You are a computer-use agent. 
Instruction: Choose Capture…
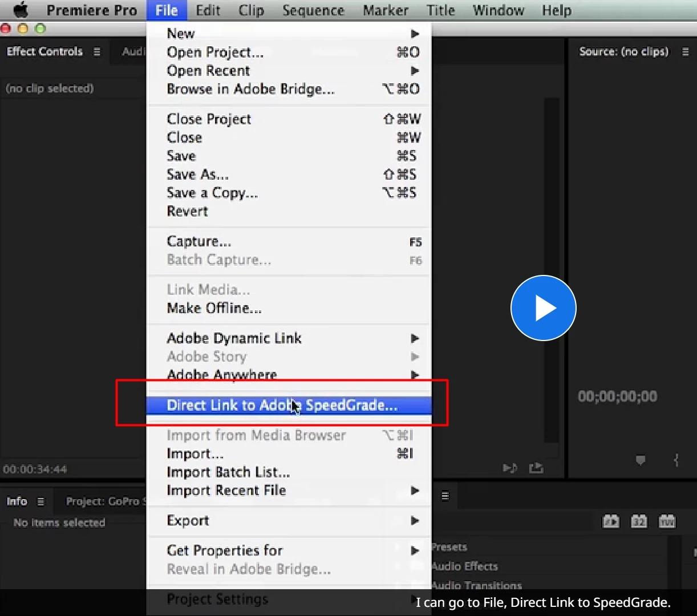[289, 241]
